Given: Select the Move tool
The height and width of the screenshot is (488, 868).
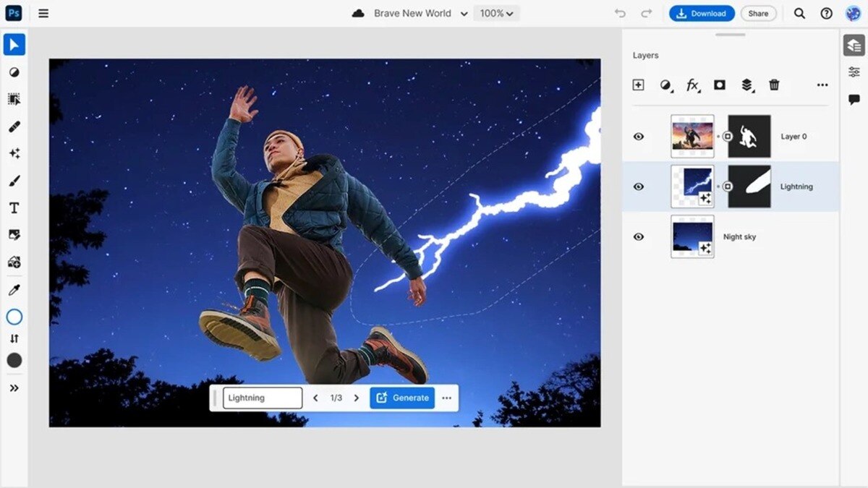Looking at the screenshot, I should coord(14,45).
